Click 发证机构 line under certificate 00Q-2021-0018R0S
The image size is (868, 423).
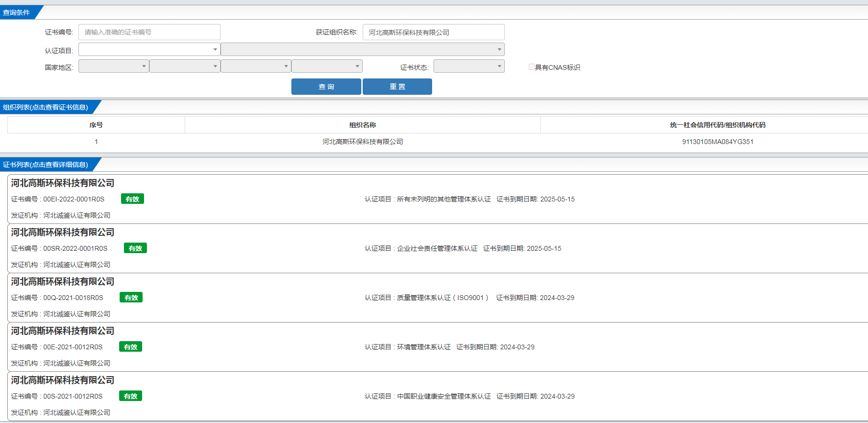tap(61, 314)
